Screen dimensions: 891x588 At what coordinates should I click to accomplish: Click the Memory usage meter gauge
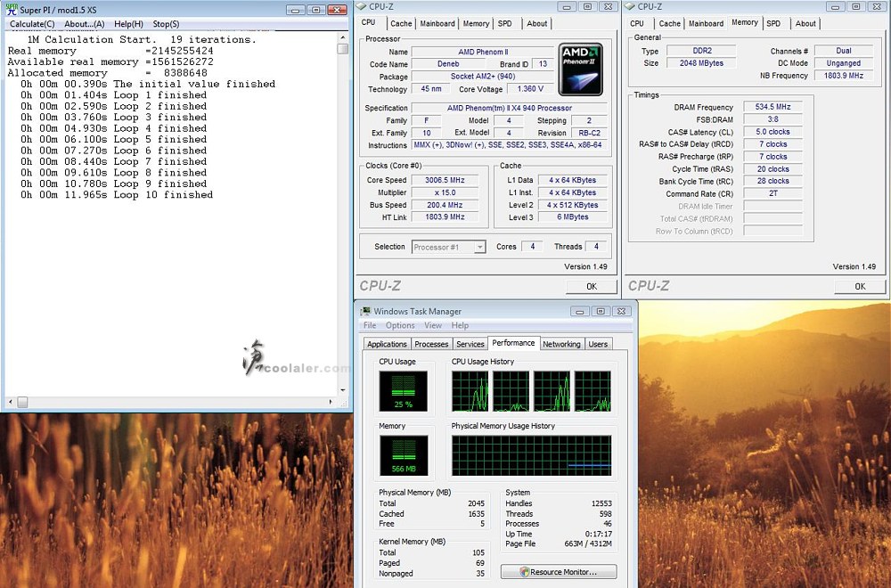[404, 455]
